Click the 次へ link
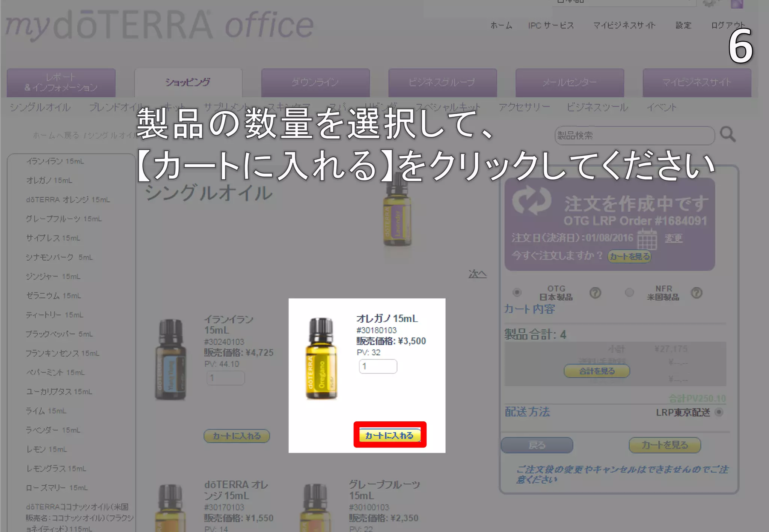769x532 pixels. click(477, 274)
